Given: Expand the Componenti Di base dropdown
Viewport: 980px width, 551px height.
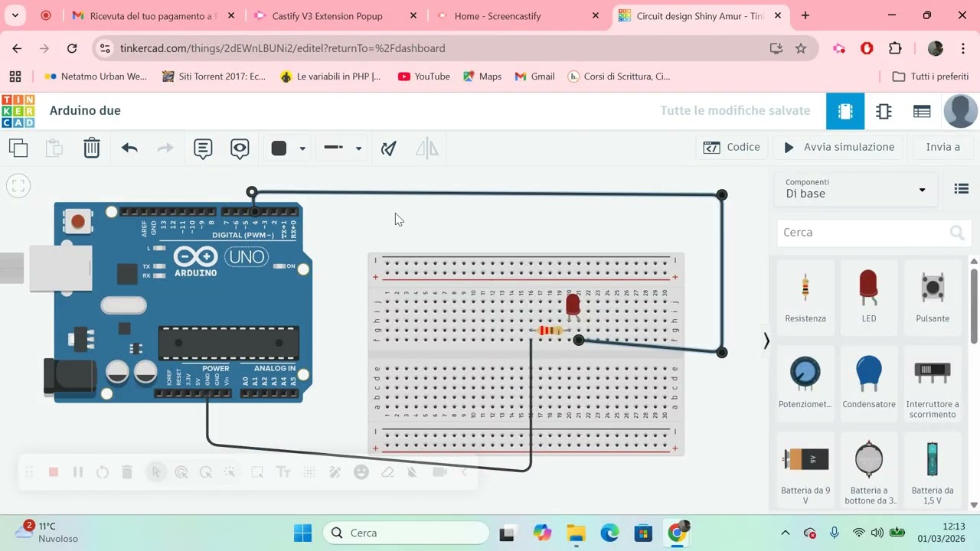Looking at the screenshot, I should pyautogui.click(x=856, y=188).
